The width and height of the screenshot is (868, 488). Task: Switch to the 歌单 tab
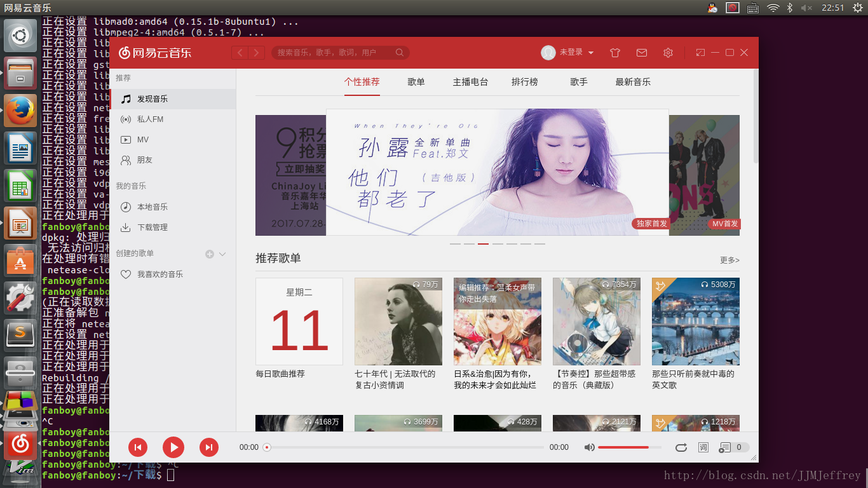416,82
